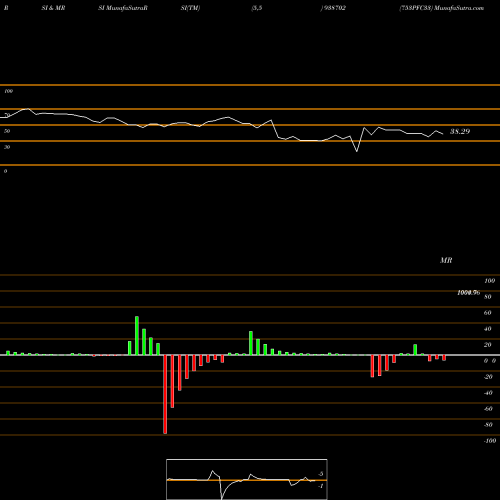Click the -1 label in mini chart
Viewport: 500px width, 500px height.
coord(321,486)
